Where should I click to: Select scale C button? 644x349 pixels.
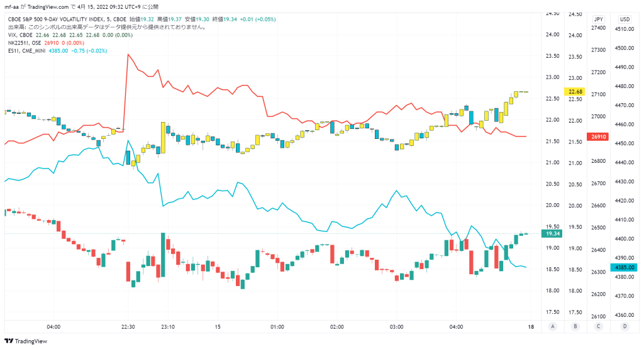point(598,327)
